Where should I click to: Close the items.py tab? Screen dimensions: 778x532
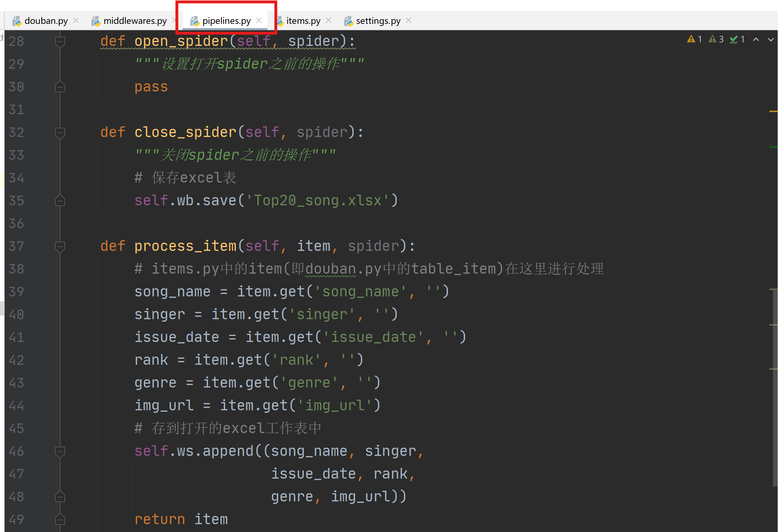[328, 21]
